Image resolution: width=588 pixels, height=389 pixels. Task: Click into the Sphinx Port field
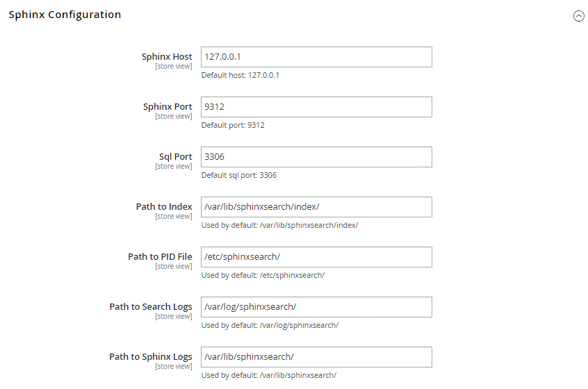tap(316, 107)
